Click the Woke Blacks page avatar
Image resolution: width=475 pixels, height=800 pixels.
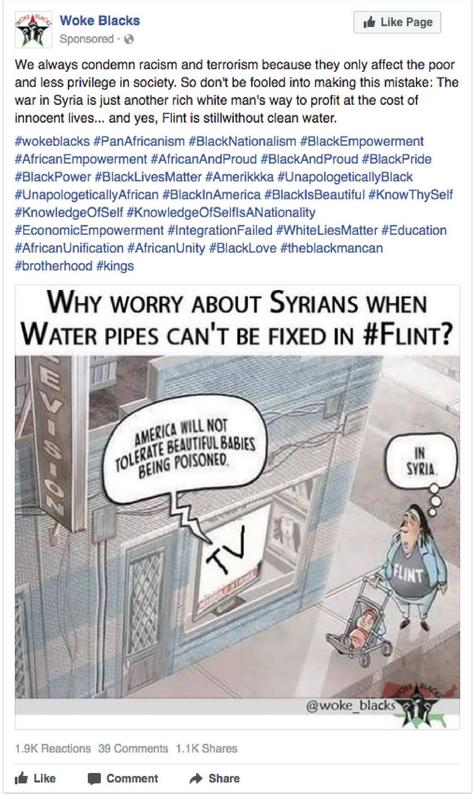pos(33,30)
